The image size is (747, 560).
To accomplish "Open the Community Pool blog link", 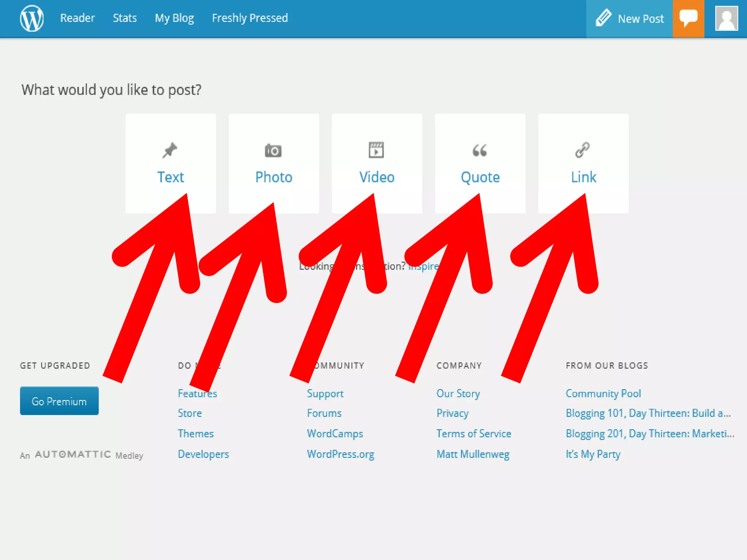I will click(603, 393).
